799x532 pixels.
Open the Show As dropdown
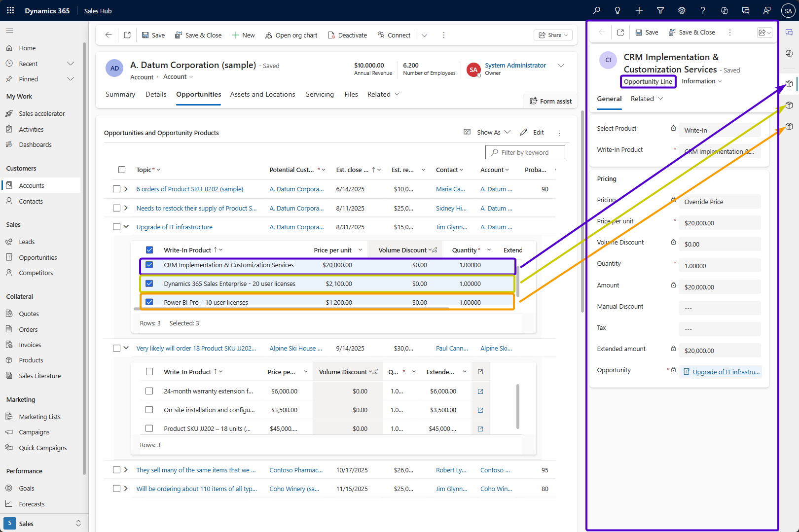(x=488, y=132)
